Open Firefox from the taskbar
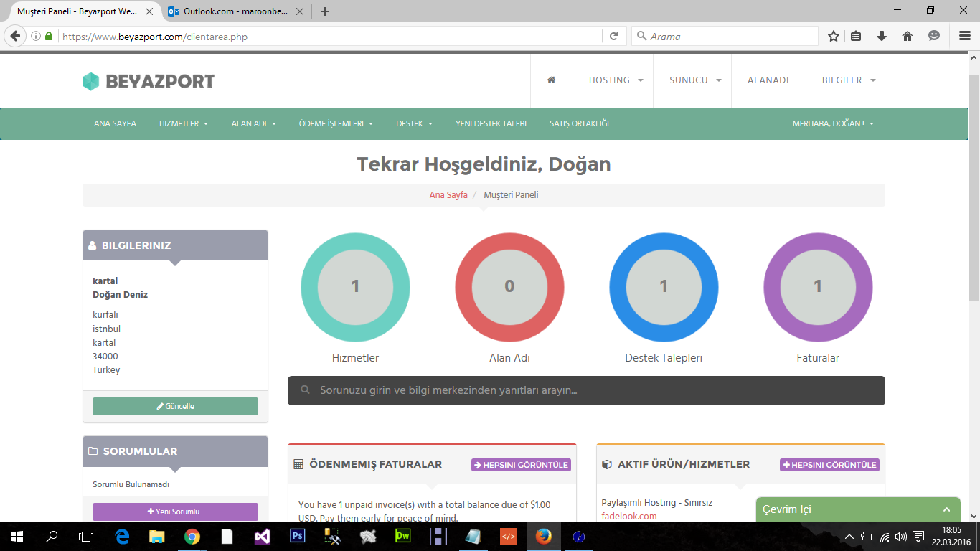The width and height of the screenshot is (980, 551). click(x=543, y=537)
